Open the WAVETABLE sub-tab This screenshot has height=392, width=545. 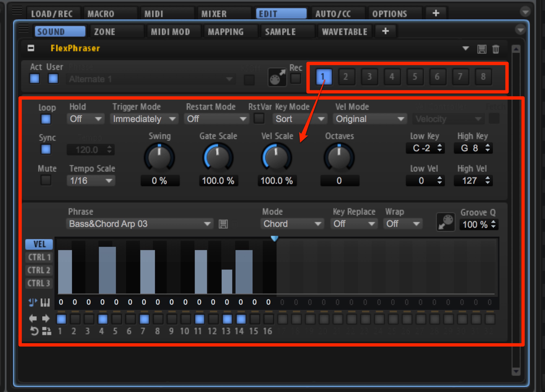tap(344, 32)
